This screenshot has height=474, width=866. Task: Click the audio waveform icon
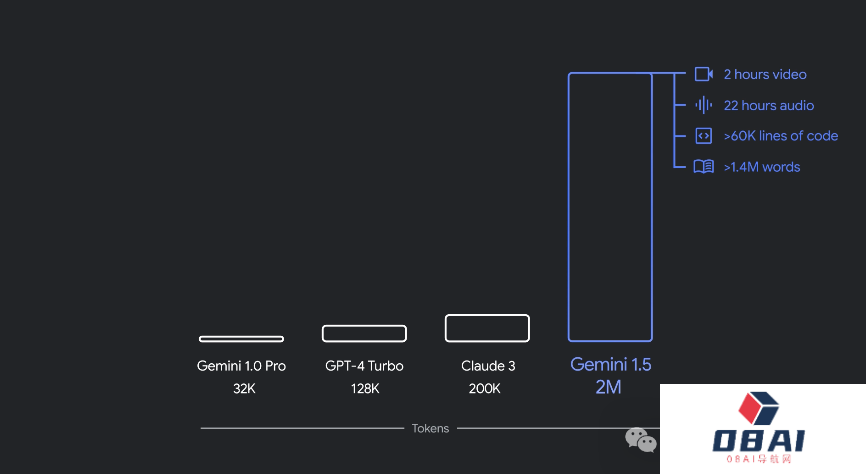(704, 105)
